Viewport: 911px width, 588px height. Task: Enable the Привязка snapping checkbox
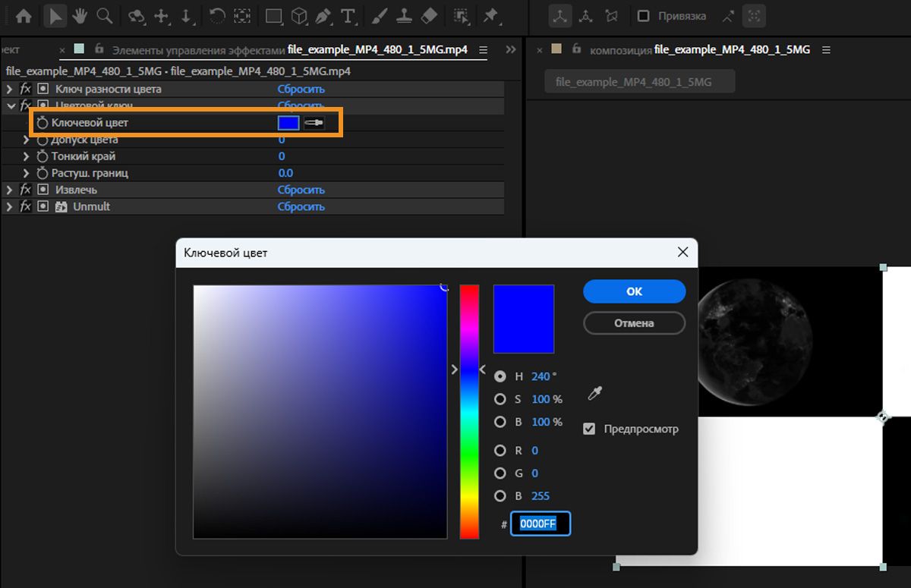pos(644,16)
